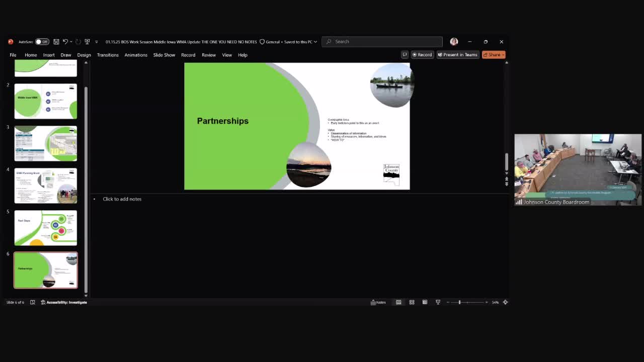
Task: Open the Undo history dropdown arrow
Action: (x=71, y=42)
